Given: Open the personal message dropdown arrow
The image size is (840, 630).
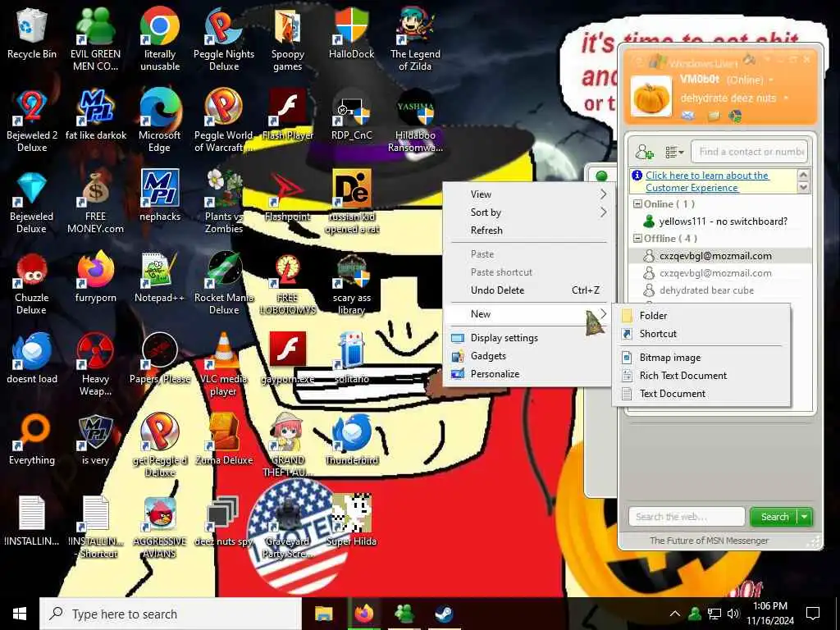Looking at the screenshot, I should [785, 98].
